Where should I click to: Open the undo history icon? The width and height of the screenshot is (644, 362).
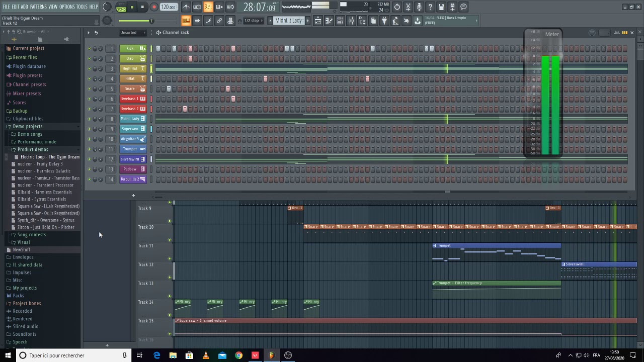[x=397, y=7]
